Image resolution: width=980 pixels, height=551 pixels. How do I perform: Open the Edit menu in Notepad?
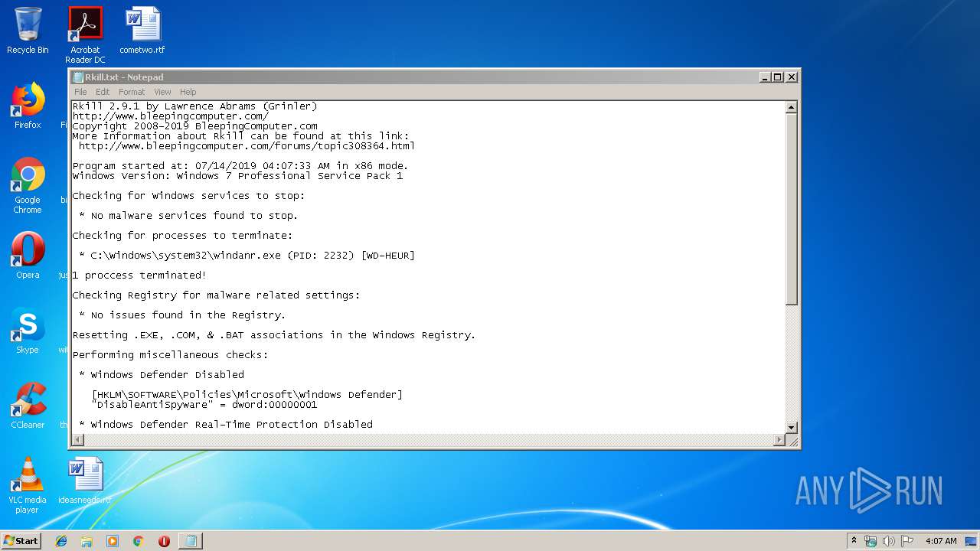tap(103, 92)
